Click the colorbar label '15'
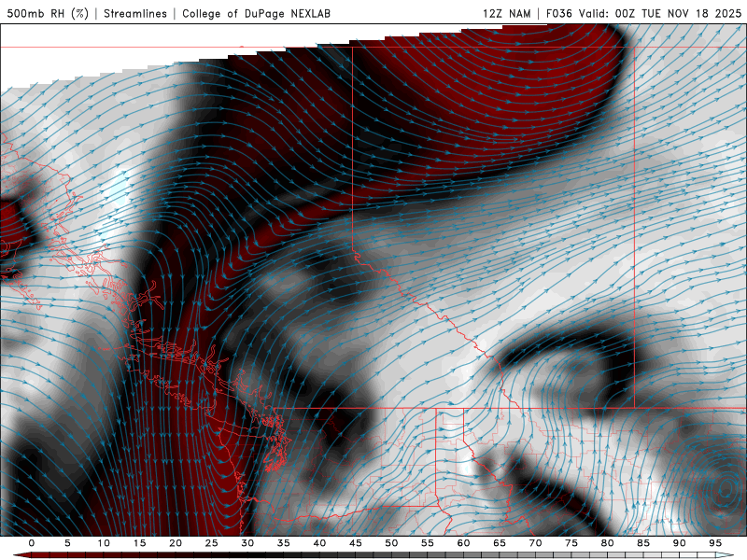Image resolution: width=747 pixels, height=560 pixels. click(x=139, y=543)
